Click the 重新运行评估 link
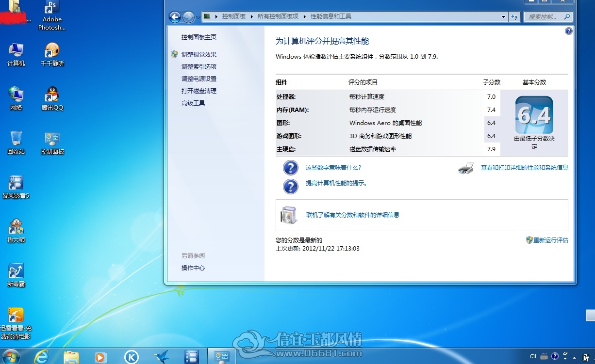Viewport: 595px width, 364px height. coord(551,240)
